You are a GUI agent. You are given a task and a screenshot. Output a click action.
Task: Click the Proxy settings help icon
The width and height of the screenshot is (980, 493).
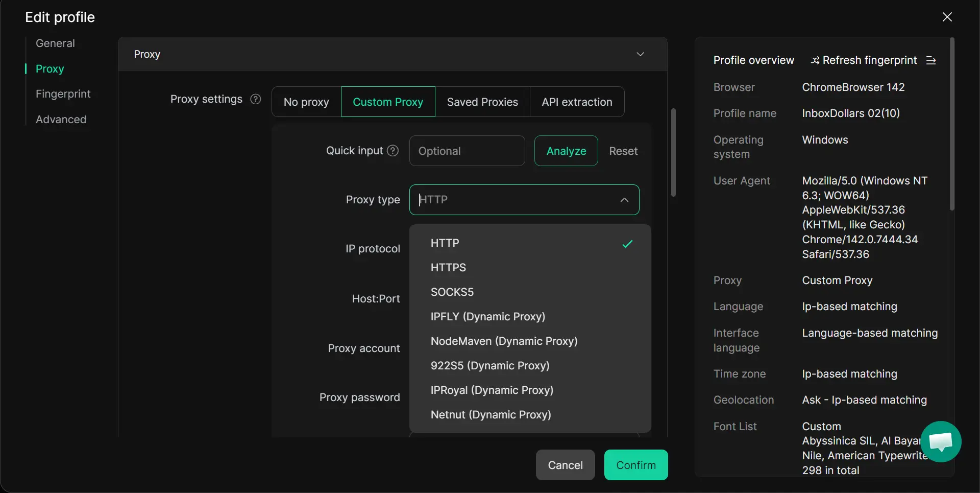256,99
